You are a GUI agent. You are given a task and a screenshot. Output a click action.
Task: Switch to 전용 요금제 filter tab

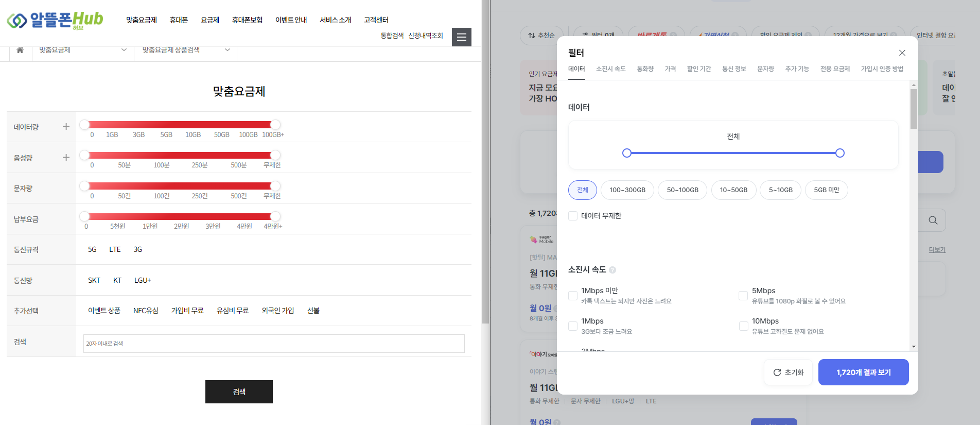tap(835, 69)
